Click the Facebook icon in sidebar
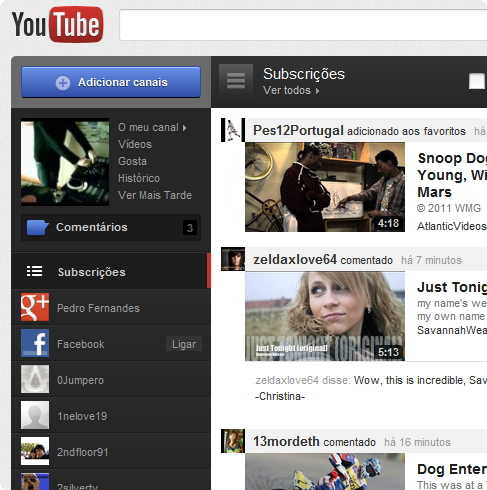487x490 pixels. coord(35,343)
